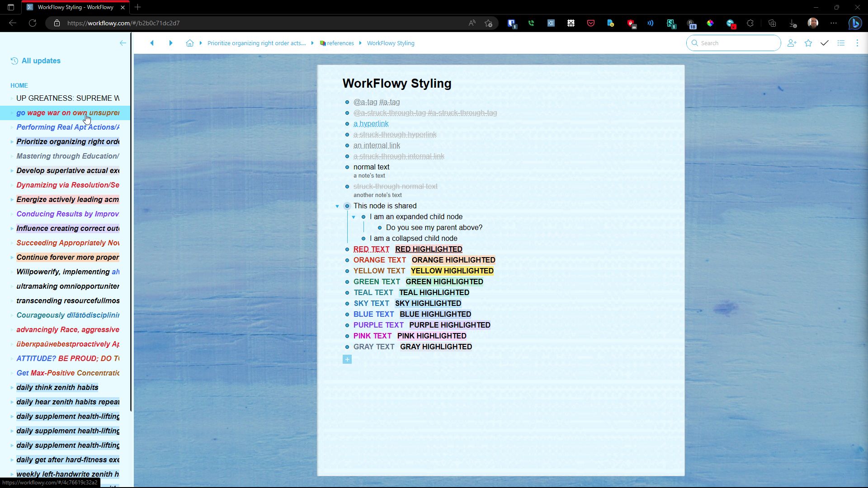Expand 'daily think zenith habits' sidebar item
This screenshot has height=488, width=868.
coord(12,388)
